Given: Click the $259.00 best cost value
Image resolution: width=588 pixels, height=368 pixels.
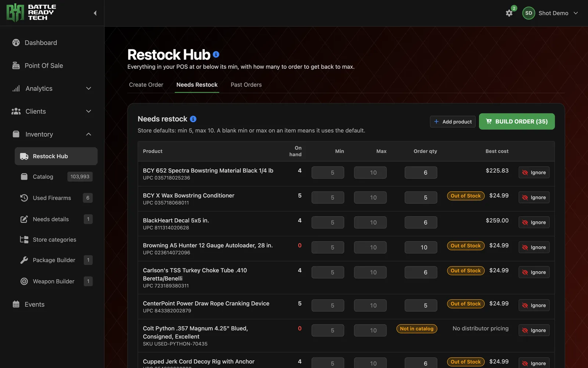Looking at the screenshot, I should point(497,220).
